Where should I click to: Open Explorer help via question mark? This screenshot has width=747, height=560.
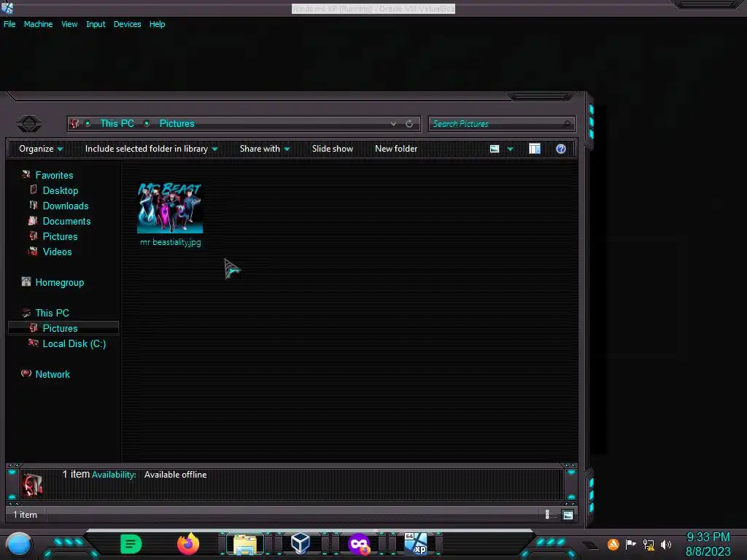561,149
